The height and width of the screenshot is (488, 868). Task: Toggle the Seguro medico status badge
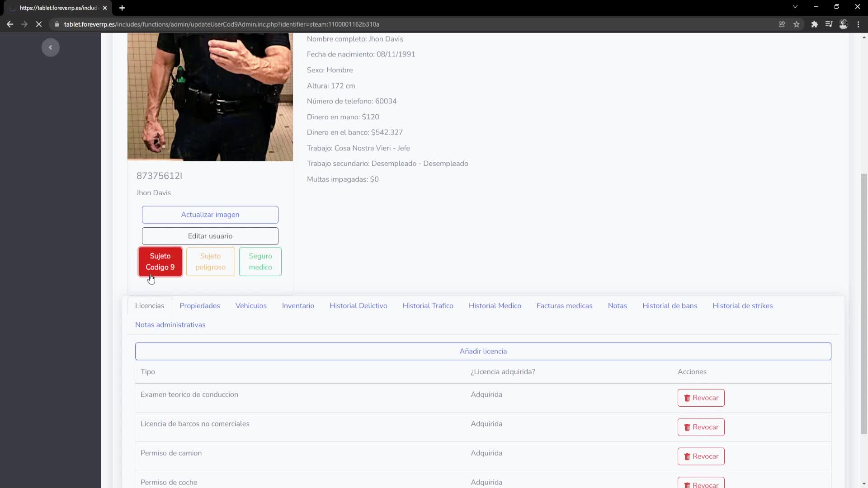point(260,262)
